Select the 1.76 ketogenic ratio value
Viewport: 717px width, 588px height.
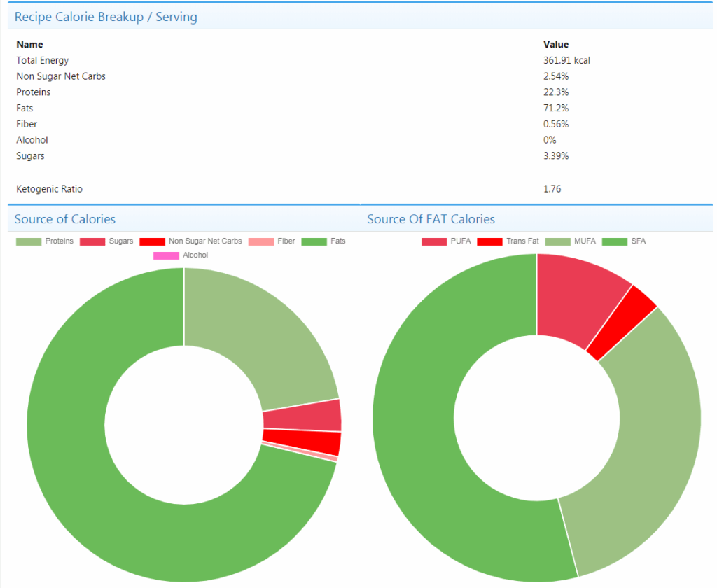tap(552, 189)
